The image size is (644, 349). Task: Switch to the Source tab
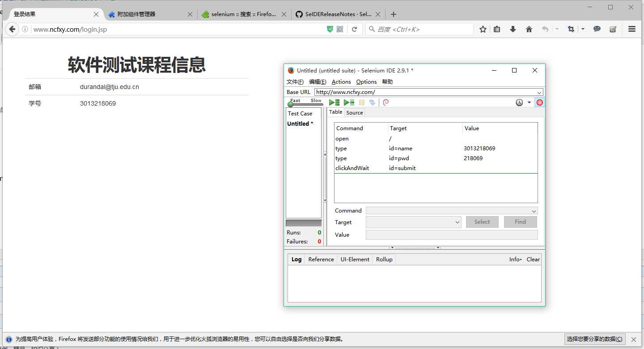point(355,113)
